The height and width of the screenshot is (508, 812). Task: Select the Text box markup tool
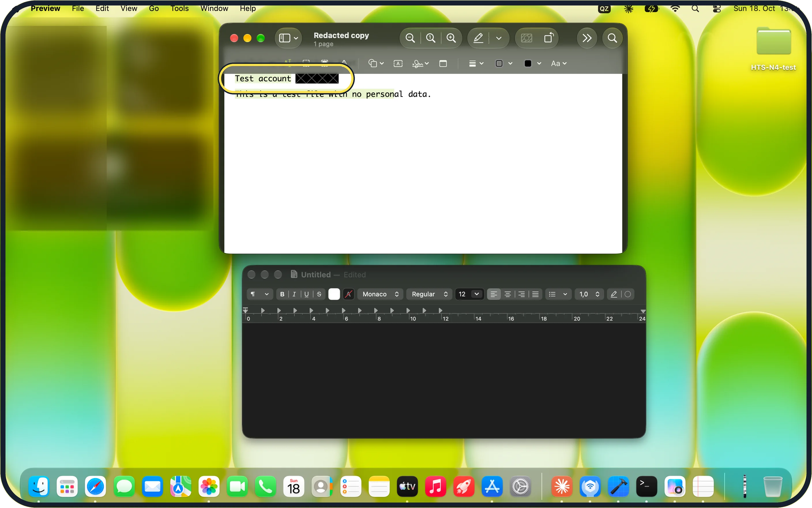tap(398, 63)
